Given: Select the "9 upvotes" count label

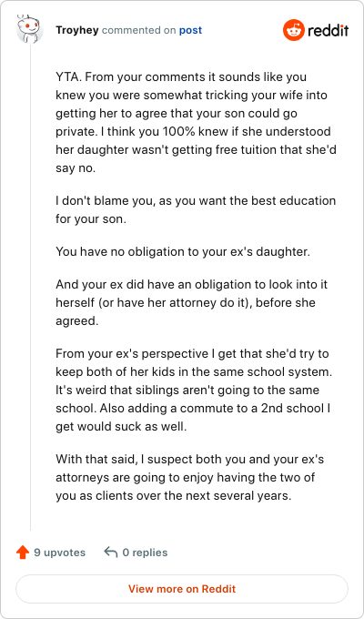Looking at the screenshot, I should point(60,553).
